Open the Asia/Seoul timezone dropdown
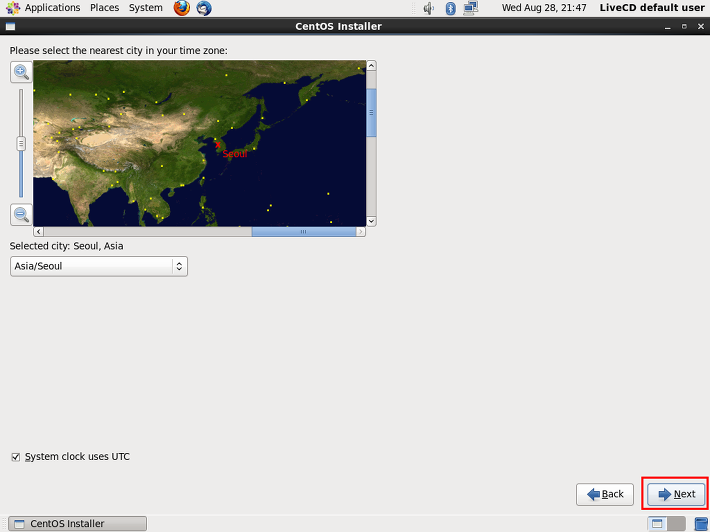This screenshot has width=710, height=532. (99, 266)
